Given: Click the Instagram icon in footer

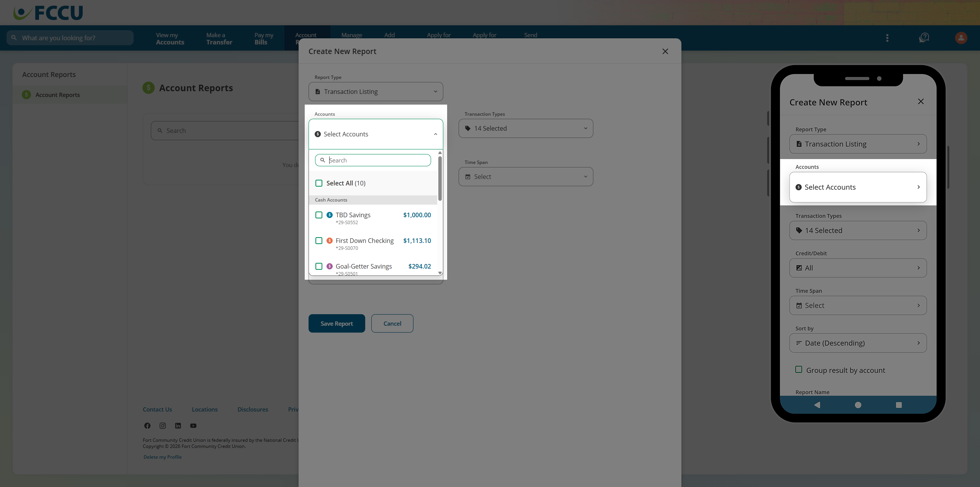Looking at the screenshot, I should (163, 426).
